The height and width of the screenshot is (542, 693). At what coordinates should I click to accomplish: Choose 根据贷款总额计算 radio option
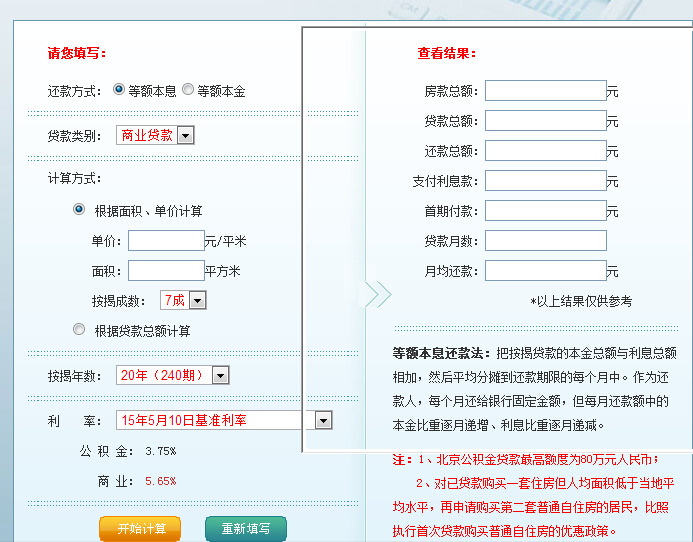click(x=79, y=329)
